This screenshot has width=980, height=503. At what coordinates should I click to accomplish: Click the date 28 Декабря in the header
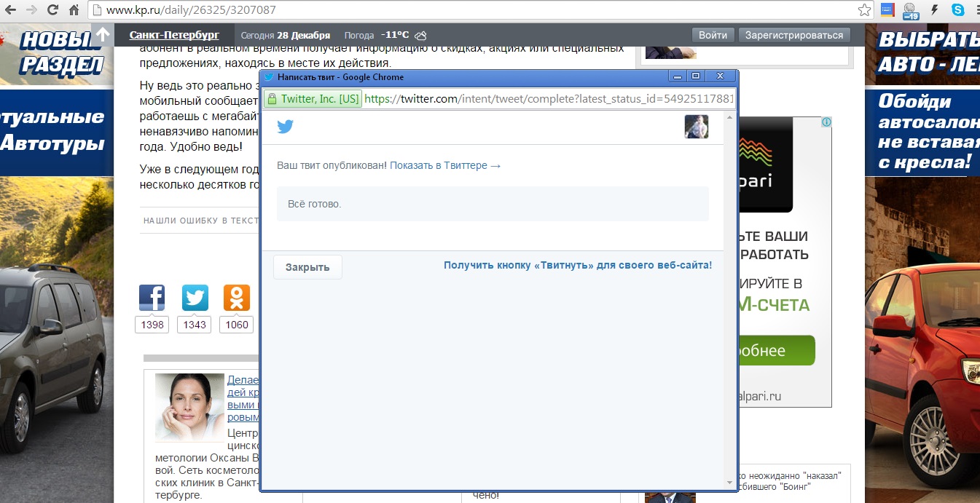click(304, 35)
